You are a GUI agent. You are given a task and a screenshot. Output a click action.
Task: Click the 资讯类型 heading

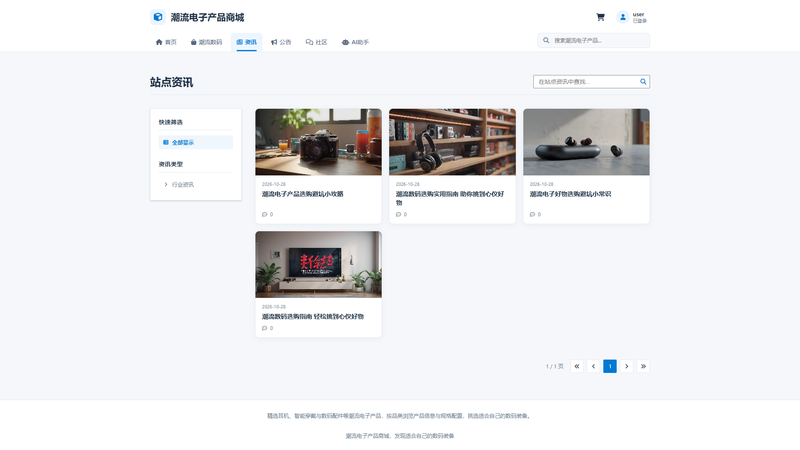[170, 164]
